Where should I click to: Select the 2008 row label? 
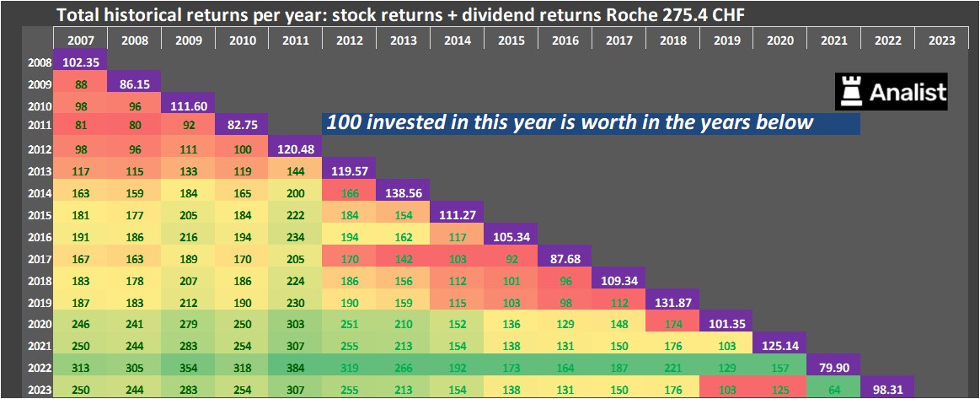(x=39, y=62)
